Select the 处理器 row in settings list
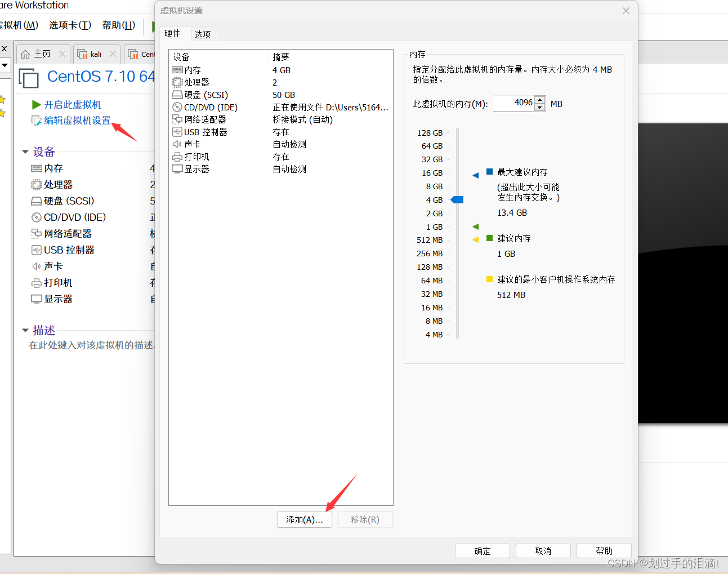The height and width of the screenshot is (574, 728). 280,82
